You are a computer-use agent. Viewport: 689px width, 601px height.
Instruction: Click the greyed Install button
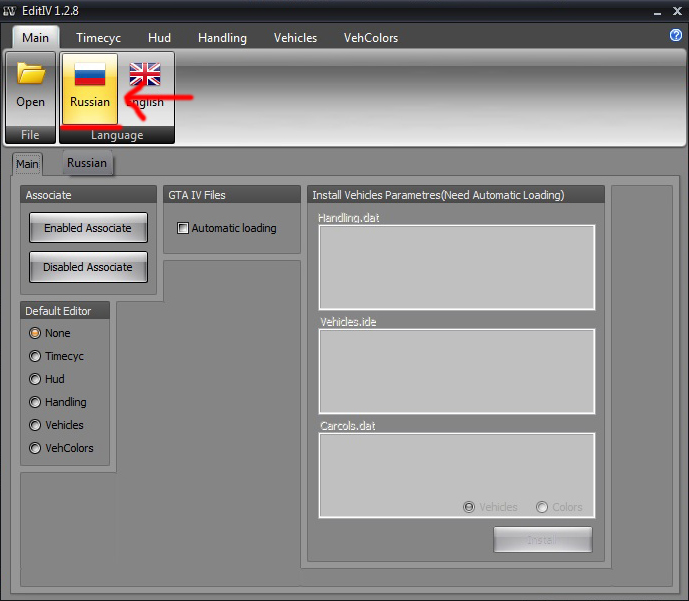click(543, 539)
